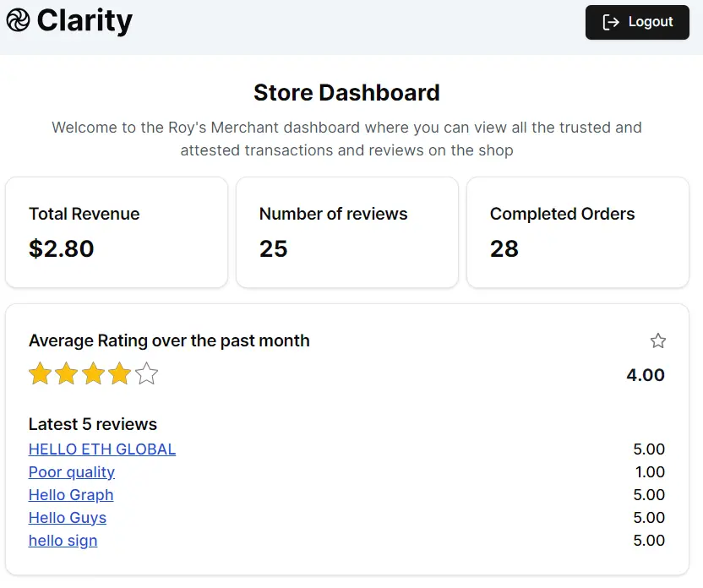Click the fourth gold rating star

pyautogui.click(x=120, y=373)
